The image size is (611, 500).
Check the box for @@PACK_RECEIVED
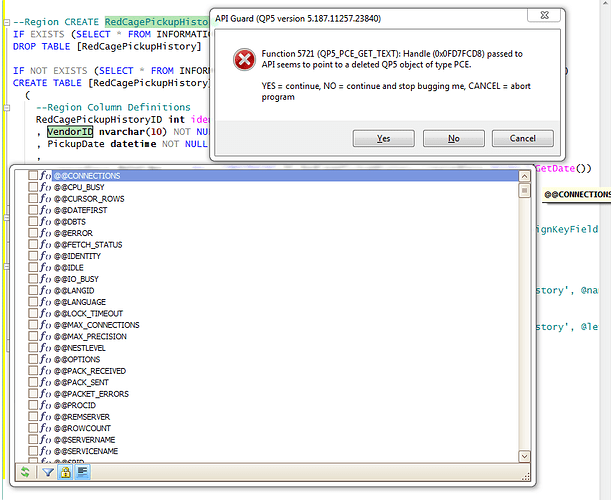[33, 371]
